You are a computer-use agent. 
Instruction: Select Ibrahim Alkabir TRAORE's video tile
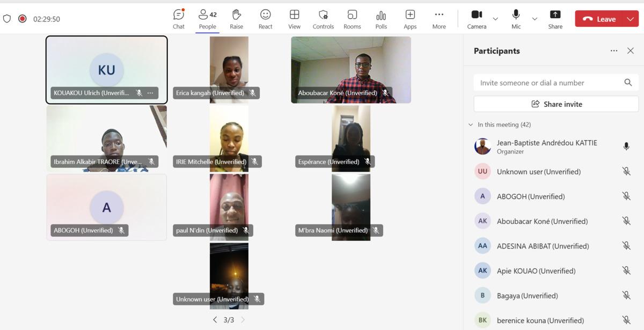tap(106, 138)
